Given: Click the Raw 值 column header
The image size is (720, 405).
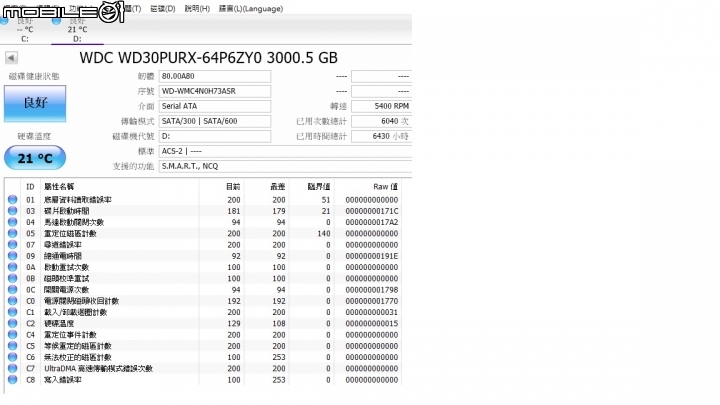Looking at the screenshot, I should point(385,187).
